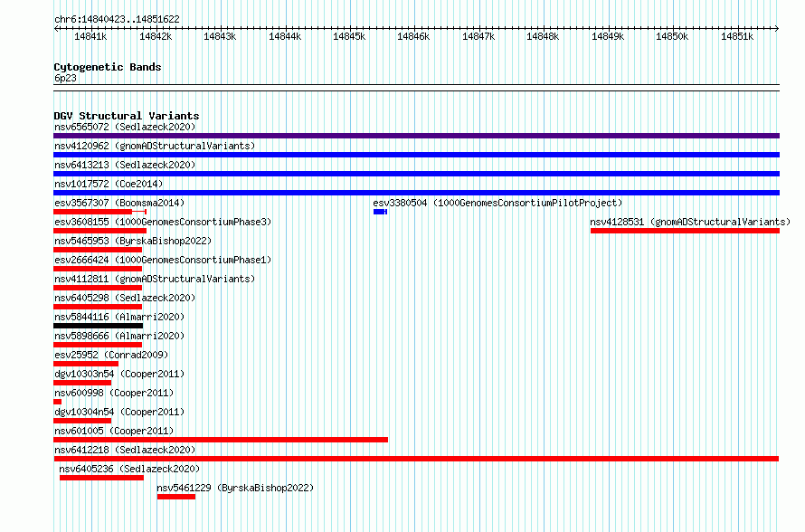Viewport: 805px width, 532px height.
Task: Open the dgv10303n54 (Cooper2011) label
Action: click(119, 374)
